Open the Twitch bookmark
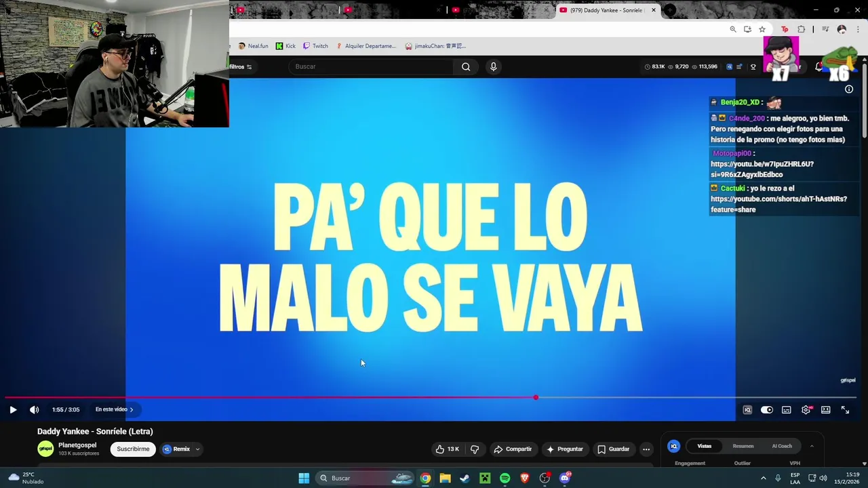868x488 pixels. pos(316,46)
